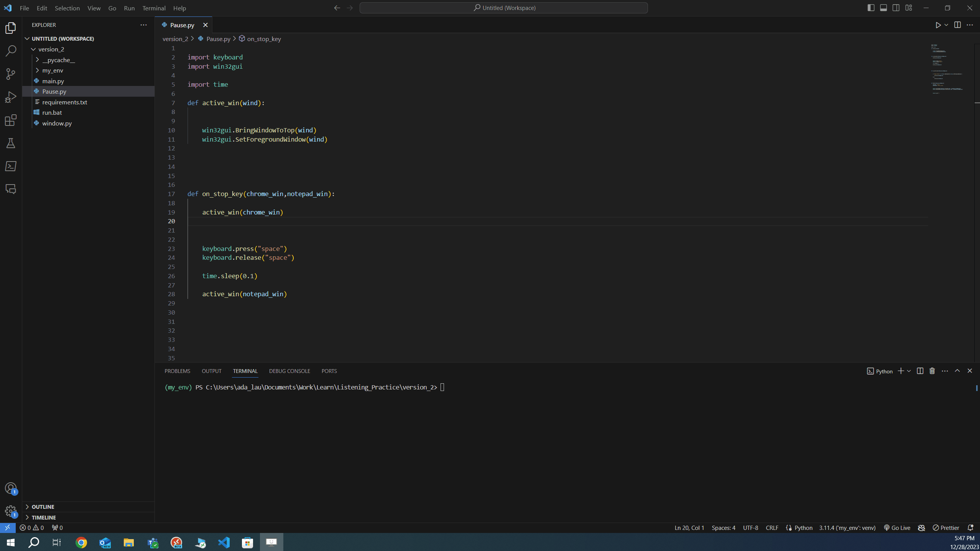Toggle the Secondary Side Bar icon
The height and width of the screenshot is (551, 980).
click(896, 7)
